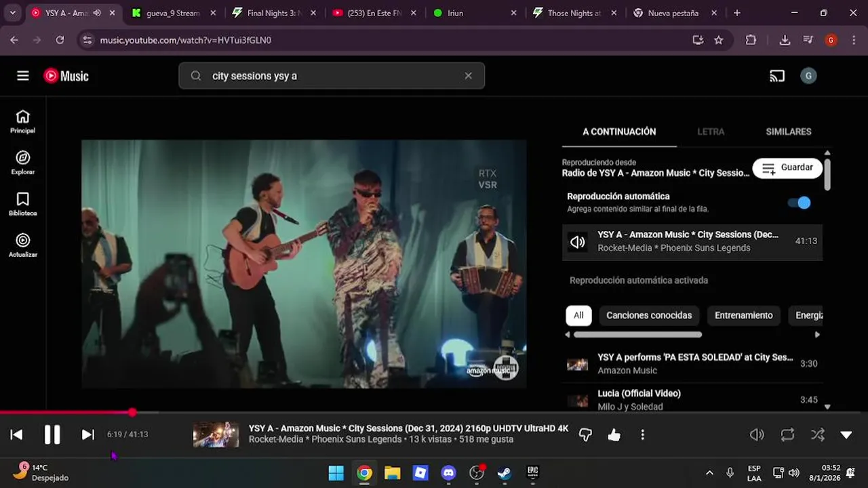Show hidden system tray icons
This screenshot has height=488, width=868.
[x=709, y=472]
